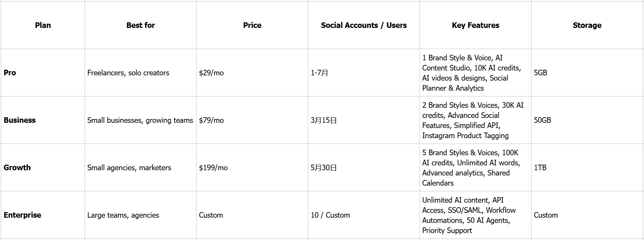Click the Storage column header
Viewport: 644px width, 240px height.
(x=587, y=25)
